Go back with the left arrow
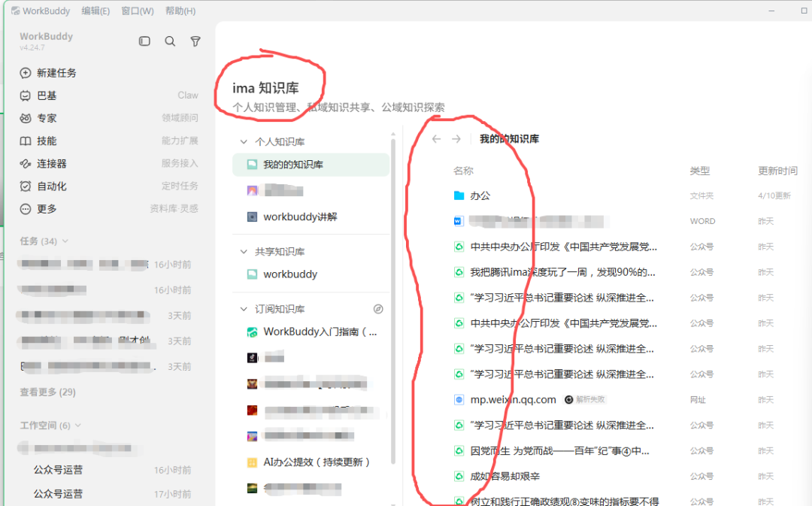The width and height of the screenshot is (812, 506). (437, 139)
